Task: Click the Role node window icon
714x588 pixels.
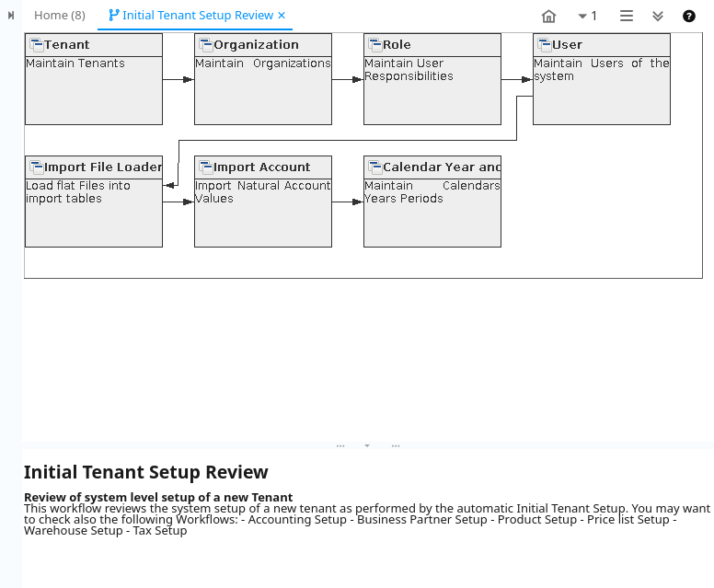Action: 375,45
